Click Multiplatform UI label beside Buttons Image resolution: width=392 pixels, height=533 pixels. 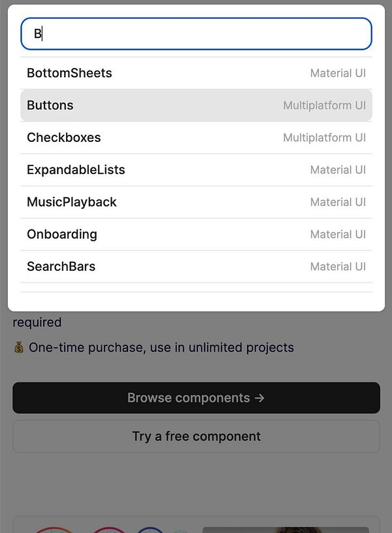[324, 105]
